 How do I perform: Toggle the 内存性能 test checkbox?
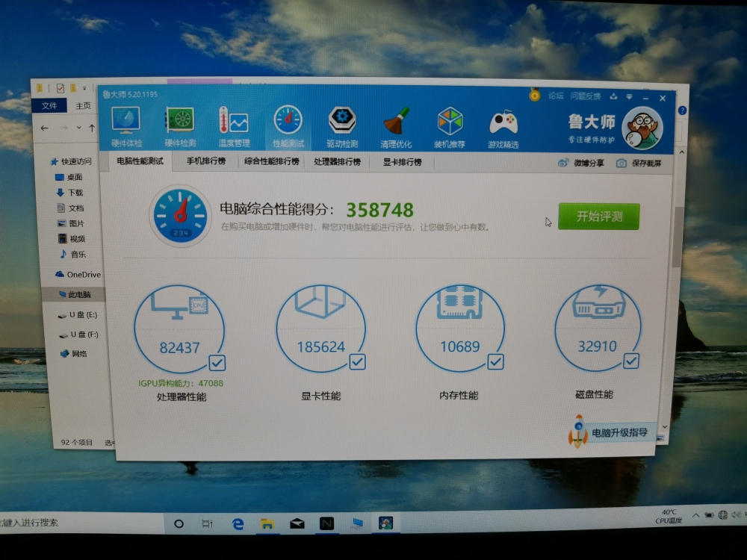[x=495, y=362]
